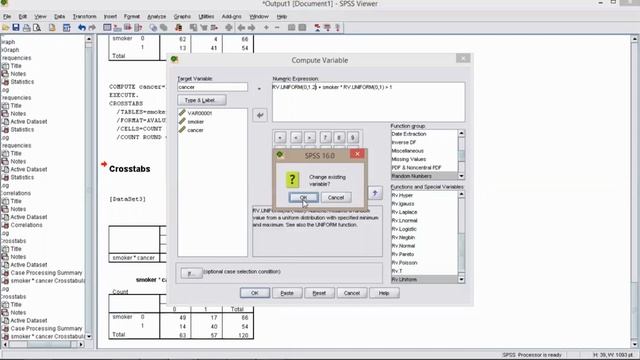640x360 pixels.
Task: Click the minus Collapse icon in toolbar
Action: pos(277,28)
